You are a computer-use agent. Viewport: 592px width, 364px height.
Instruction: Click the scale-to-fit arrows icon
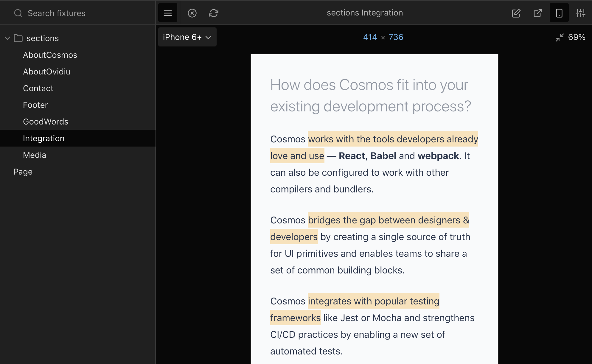point(560,38)
